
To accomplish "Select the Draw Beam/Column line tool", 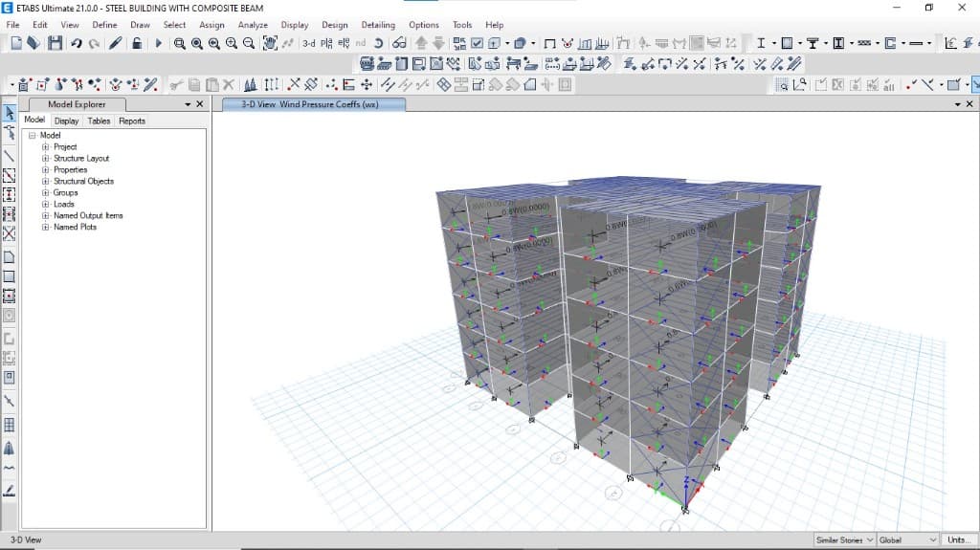I will pyautogui.click(x=10, y=156).
